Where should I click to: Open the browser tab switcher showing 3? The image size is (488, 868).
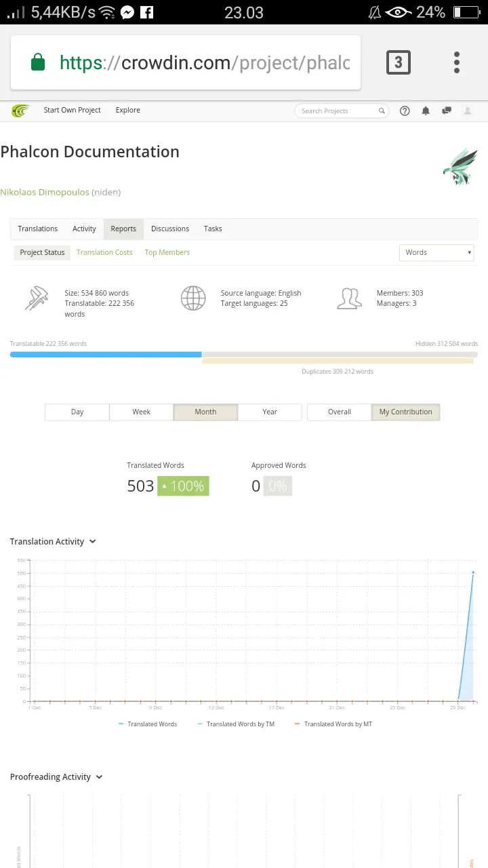pyautogui.click(x=399, y=62)
